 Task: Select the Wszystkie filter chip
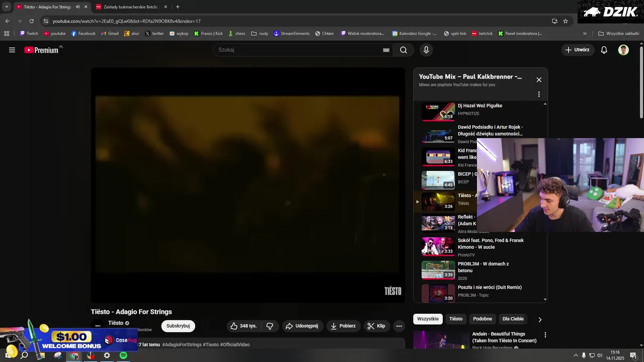(428, 319)
